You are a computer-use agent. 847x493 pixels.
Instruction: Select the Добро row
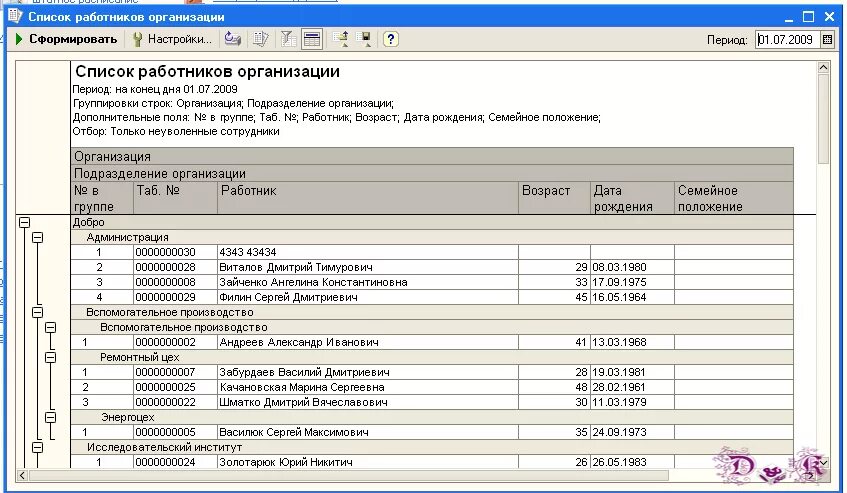[x=432, y=222]
